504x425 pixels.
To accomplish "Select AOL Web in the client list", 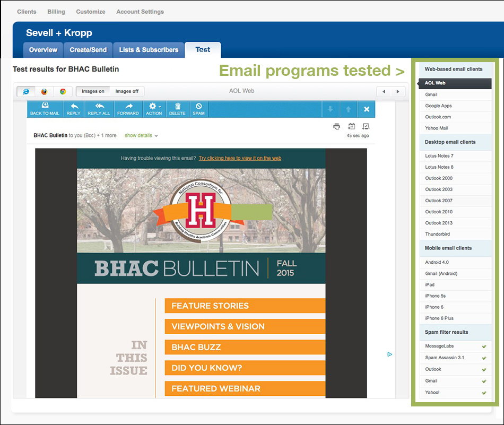I will (455, 83).
